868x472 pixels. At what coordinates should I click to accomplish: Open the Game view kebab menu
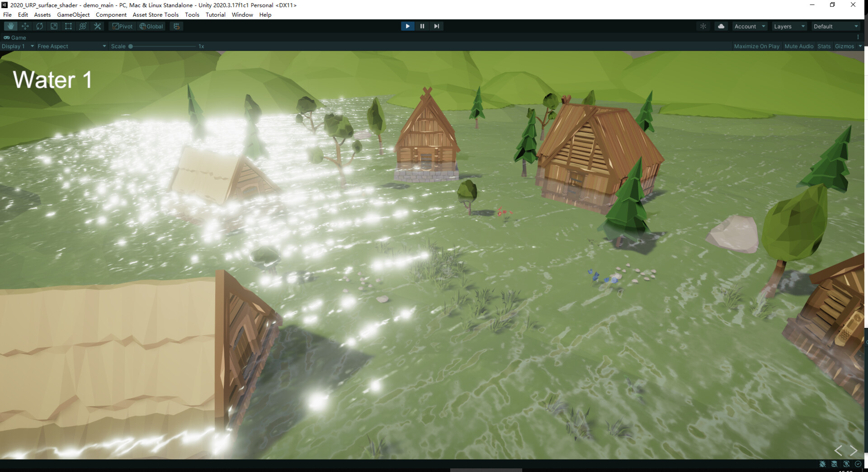[858, 37]
